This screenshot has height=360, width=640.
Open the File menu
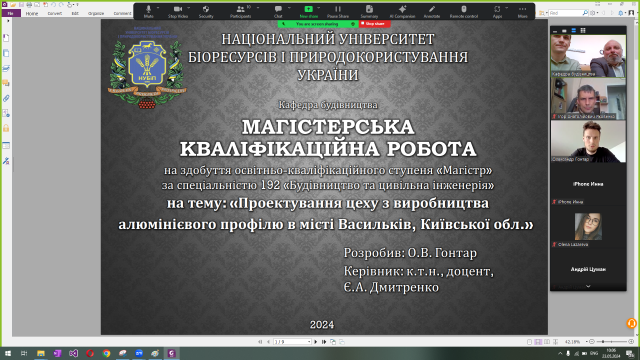tap(11, 13)
